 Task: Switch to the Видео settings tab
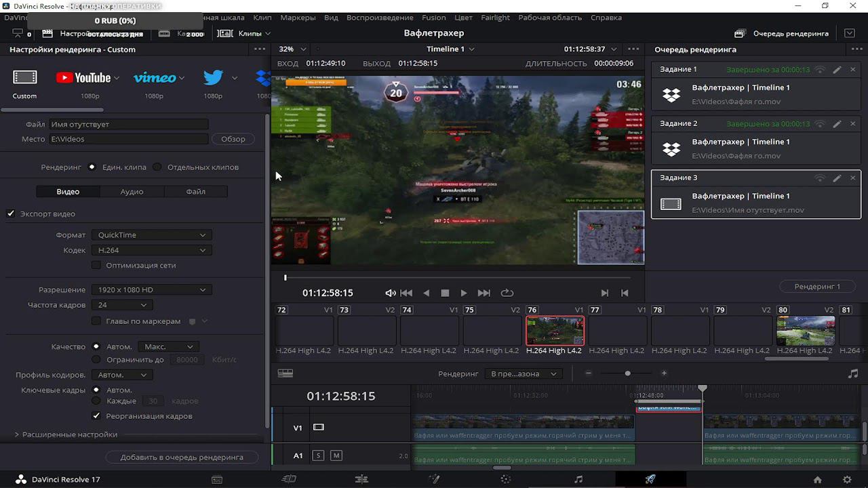click(x=68, y=191)
